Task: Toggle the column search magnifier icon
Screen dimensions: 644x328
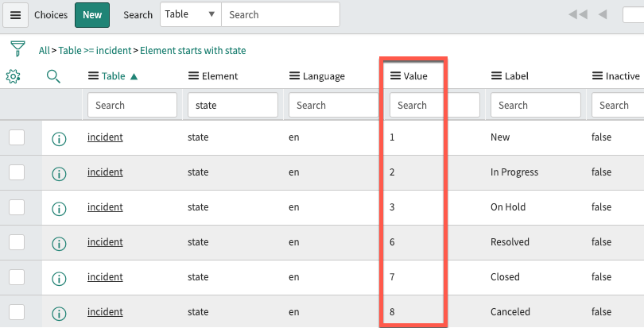Action: [53, 76]
